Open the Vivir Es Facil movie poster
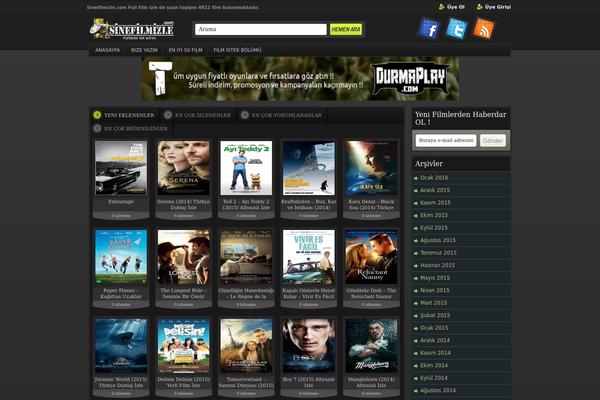The height and width of the screenshot is (400, 600). (309, 257)
